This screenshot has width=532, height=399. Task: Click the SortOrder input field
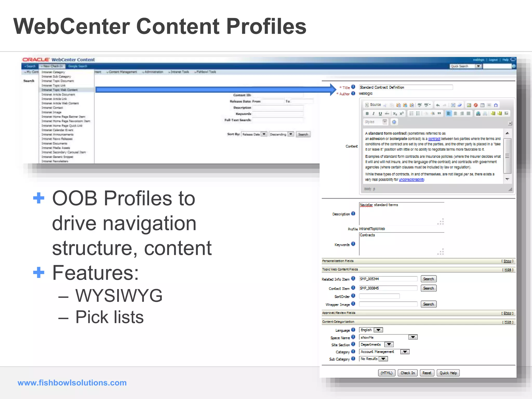point(379,296)
